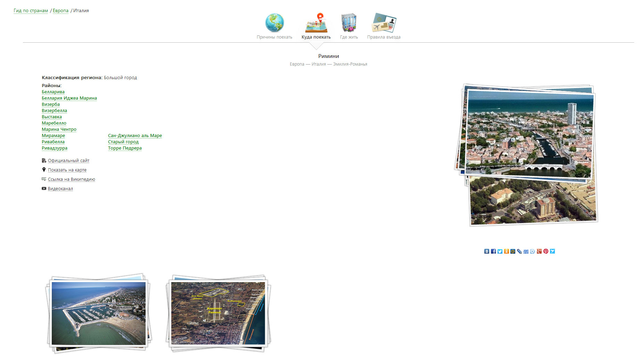The width and height of the screenshot is (640, 364).
Task: Click Показать на карте link
Action: pos(67,170)
